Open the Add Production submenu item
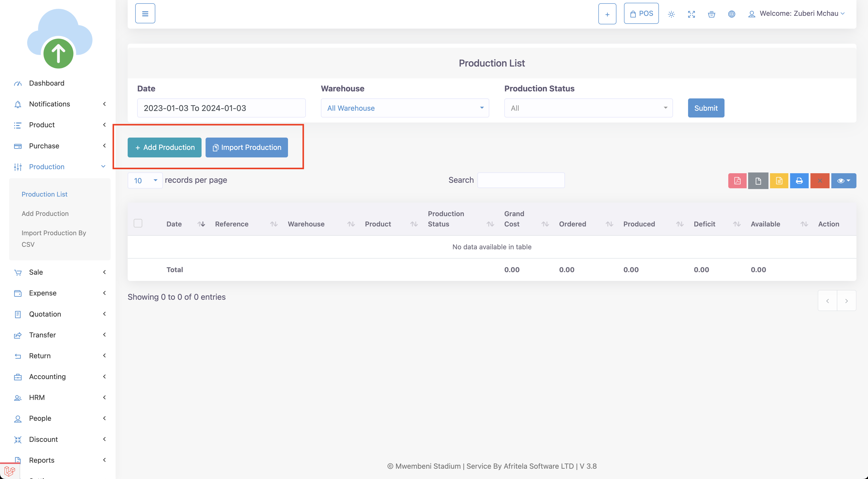The height and width of the screenshot is (479, 868). 45,213
